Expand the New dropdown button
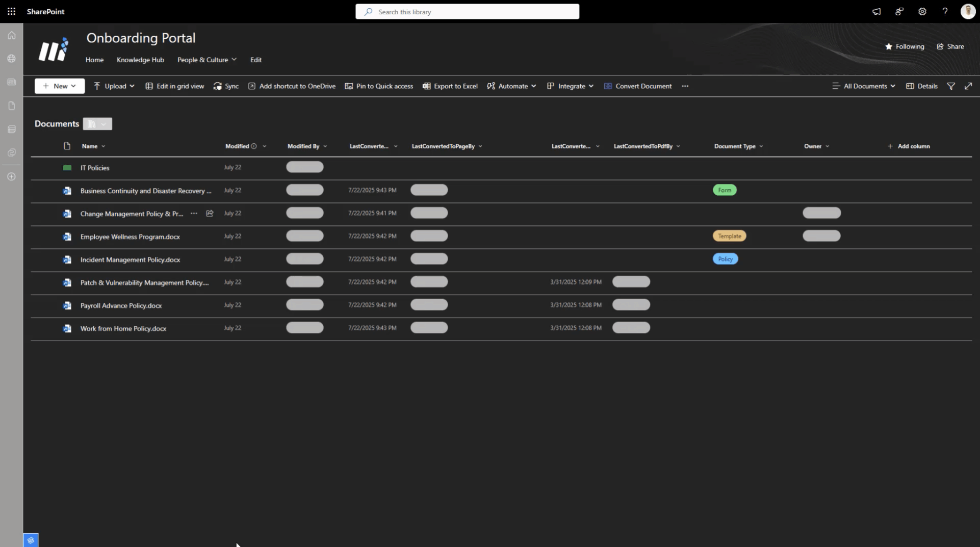Image resolution: width=980 pixels, height=547 pixels. tap(60, 86)
